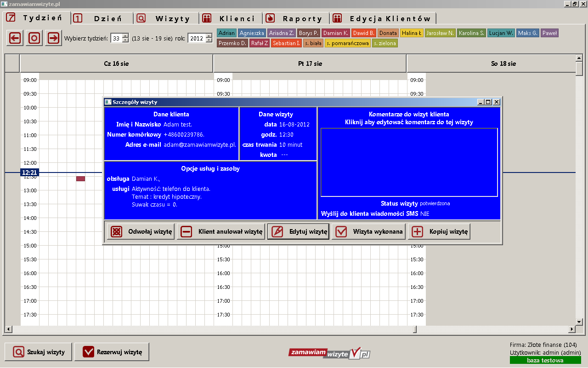Select employee tag Adrian
The height and width of the screenshot is (368, 588).
tap(226, 33)
